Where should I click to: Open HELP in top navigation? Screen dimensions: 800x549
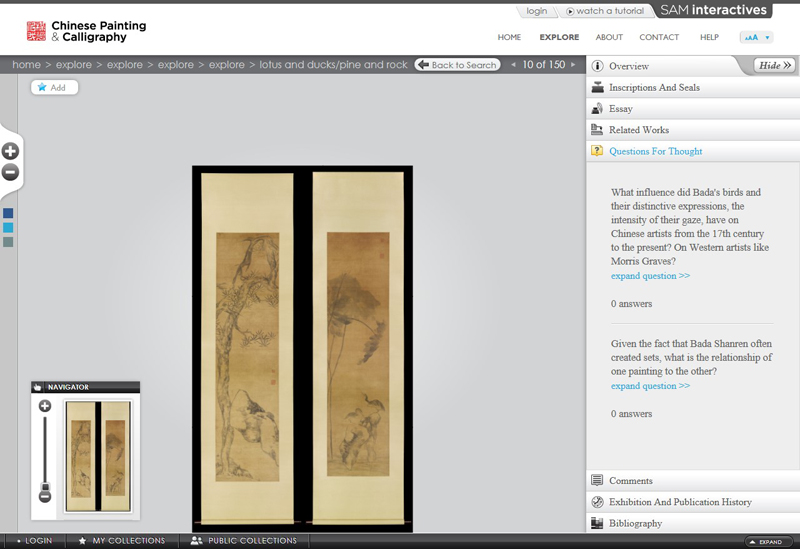(x=709, y=37)
